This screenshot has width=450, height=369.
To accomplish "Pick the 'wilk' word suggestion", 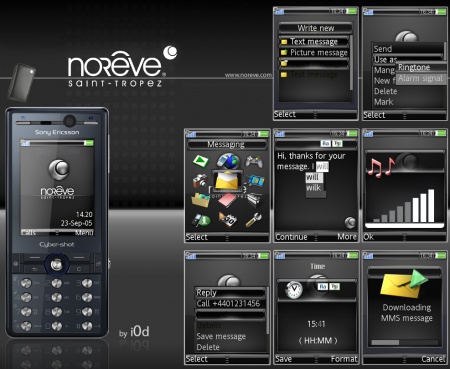I will point(314,188).
